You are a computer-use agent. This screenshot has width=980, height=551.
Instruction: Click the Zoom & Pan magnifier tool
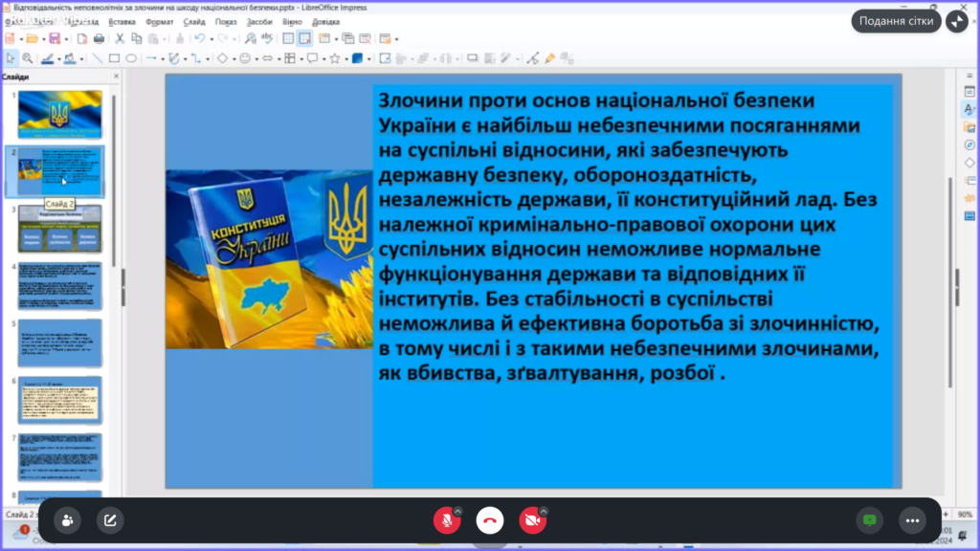(27, 58)
